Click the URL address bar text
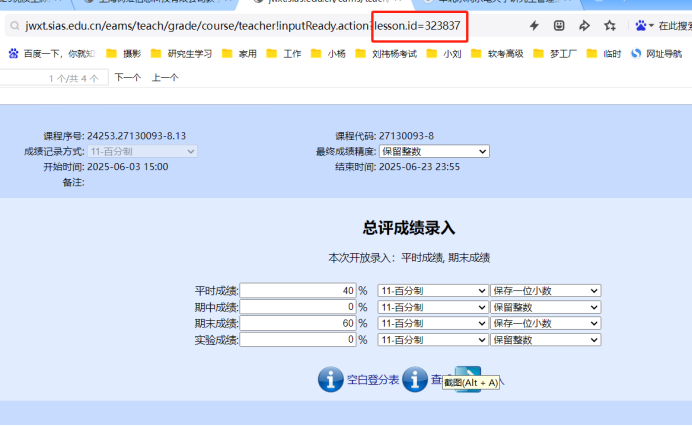Image resolution: width=692 pixels, height=426 pixels. coord(243,26)
